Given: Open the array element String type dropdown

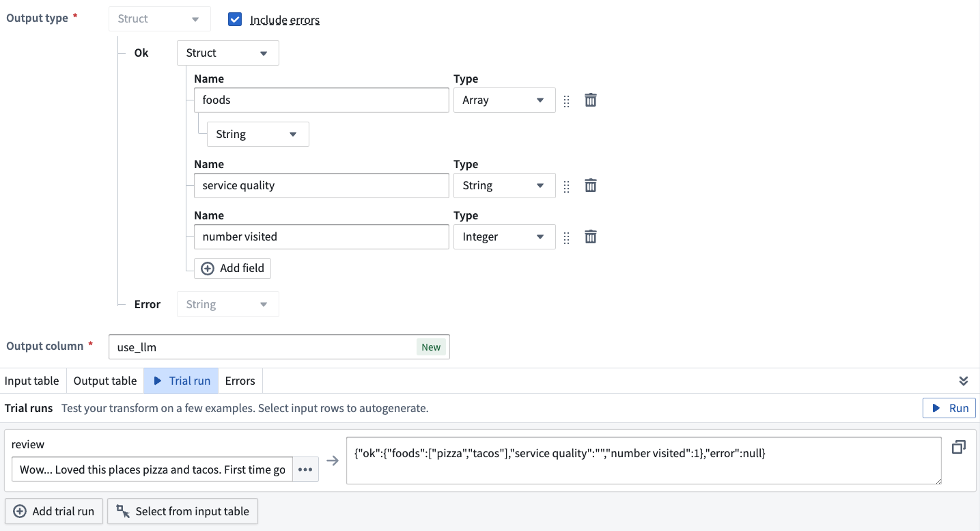Looking at the screenshot, I should click(257, 134).
